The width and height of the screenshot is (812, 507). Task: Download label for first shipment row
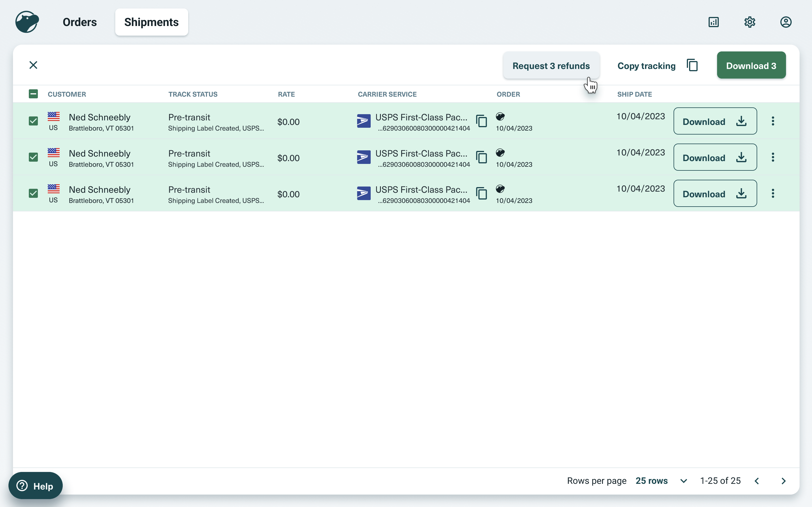[715, 121]
